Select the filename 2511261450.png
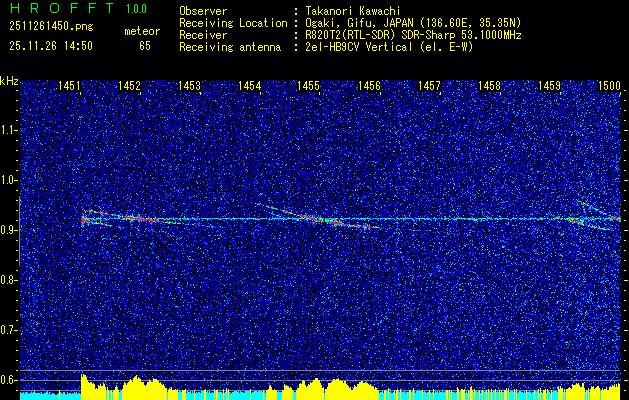This screenshot has width=629, height=400. tap(51, 27)
